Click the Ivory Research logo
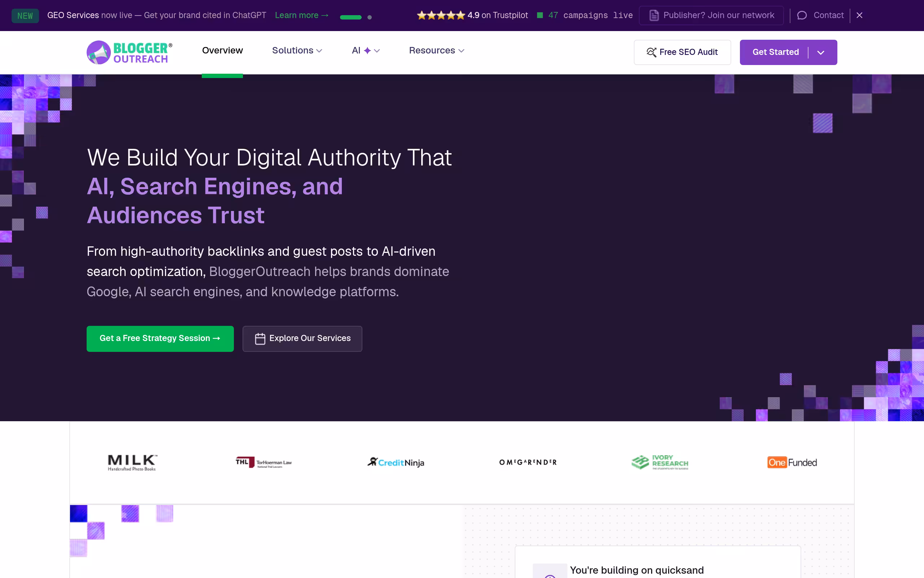The height and width of the screenshot is (578, 924). [x=659, y=462]
